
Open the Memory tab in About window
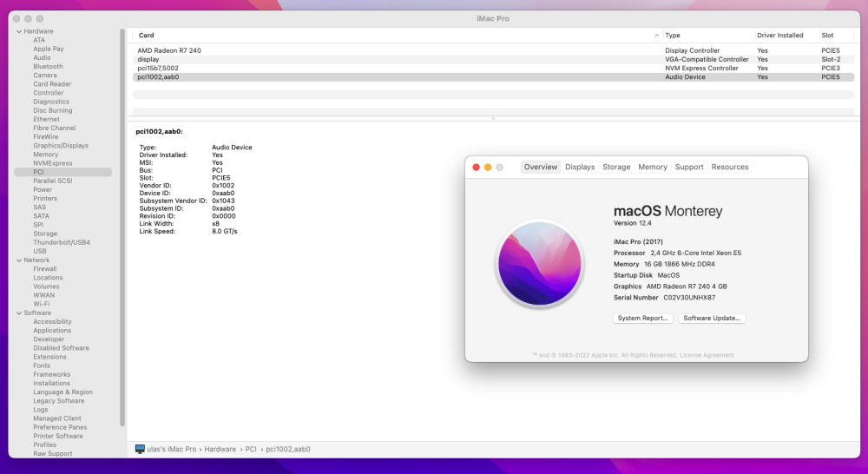tap(653, 167)
